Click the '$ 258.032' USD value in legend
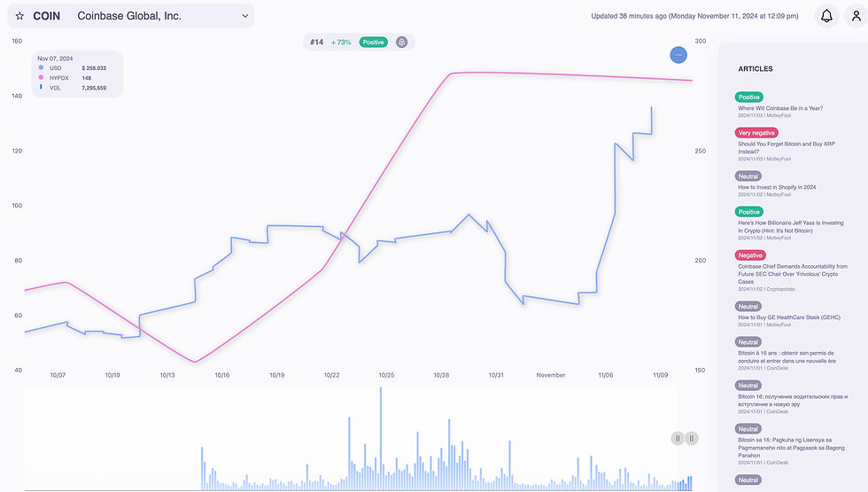 94,68
